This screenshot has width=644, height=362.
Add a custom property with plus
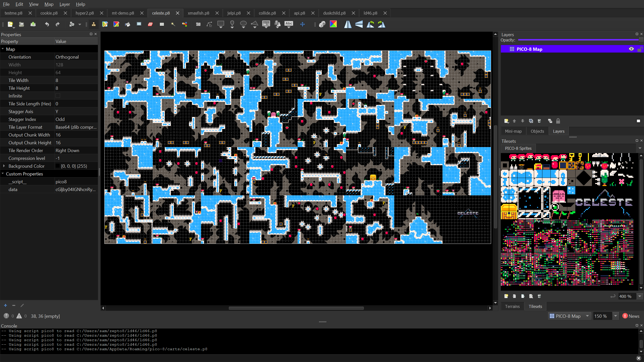6,305
